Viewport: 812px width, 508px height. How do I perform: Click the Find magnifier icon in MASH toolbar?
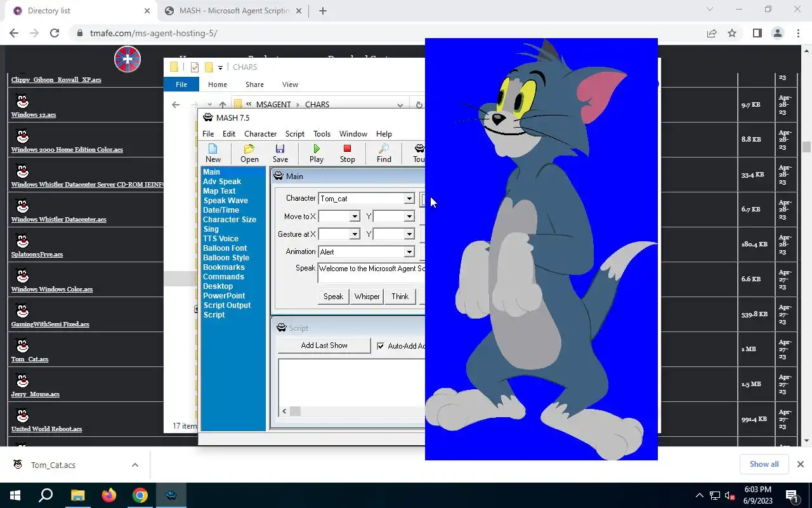point(384,153)
